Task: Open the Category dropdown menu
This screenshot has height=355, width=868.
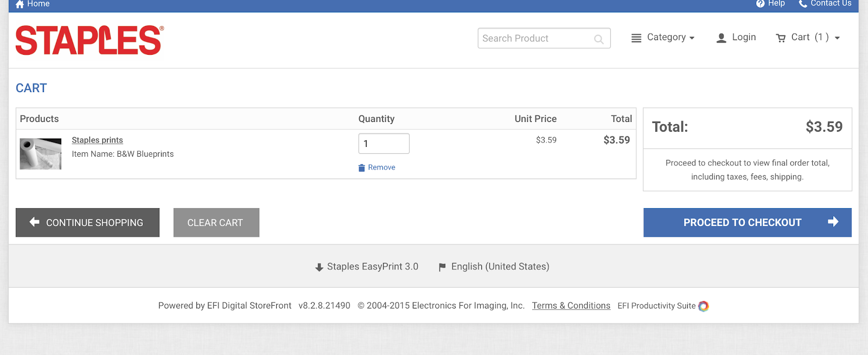Action: pos(663,37)
